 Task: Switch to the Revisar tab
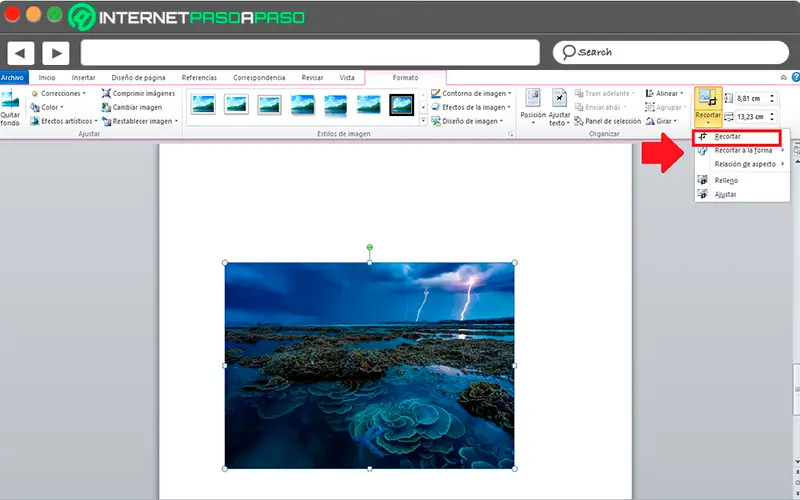312,78
